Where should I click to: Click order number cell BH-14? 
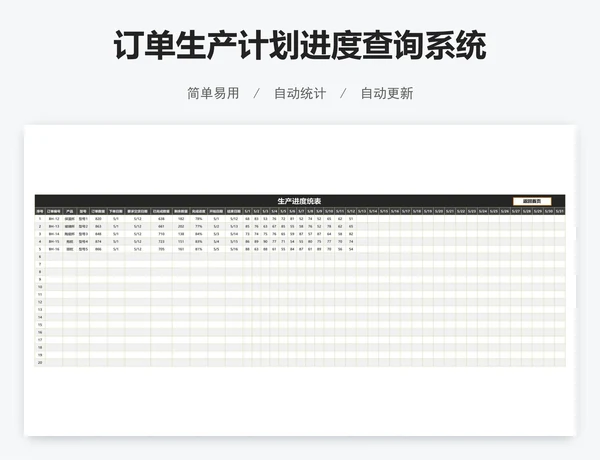pyautogui.click(x=54, y=234)
